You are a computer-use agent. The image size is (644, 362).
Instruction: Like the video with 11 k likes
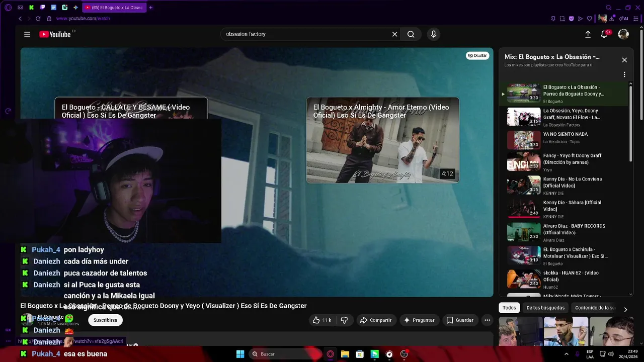click(x=321, y=320)
